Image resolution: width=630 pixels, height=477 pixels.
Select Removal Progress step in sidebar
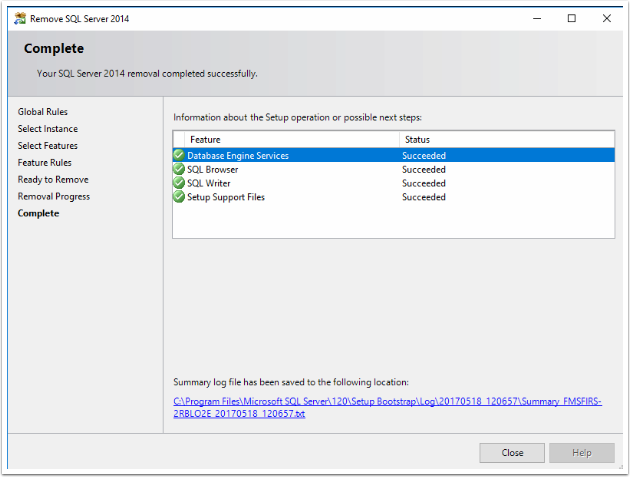coord(54,197)
